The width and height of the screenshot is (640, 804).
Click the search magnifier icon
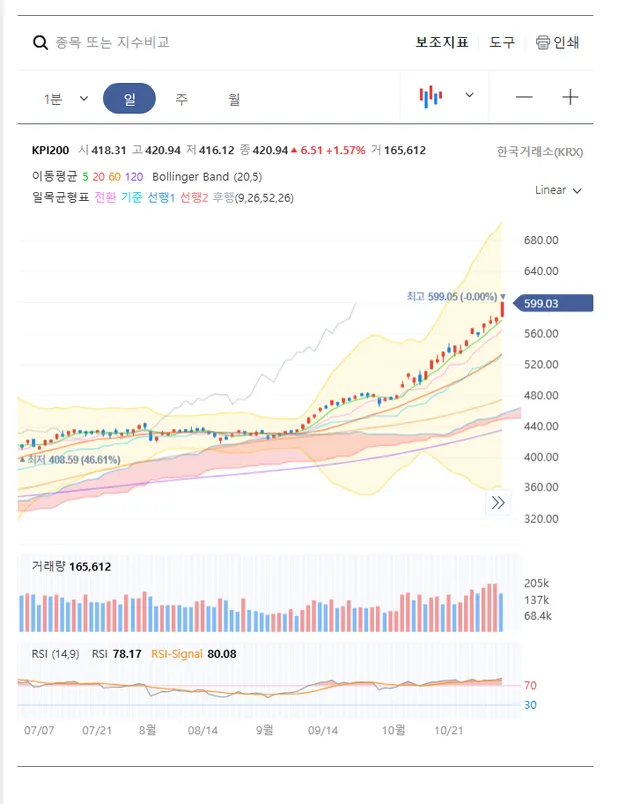click(41, 43)
